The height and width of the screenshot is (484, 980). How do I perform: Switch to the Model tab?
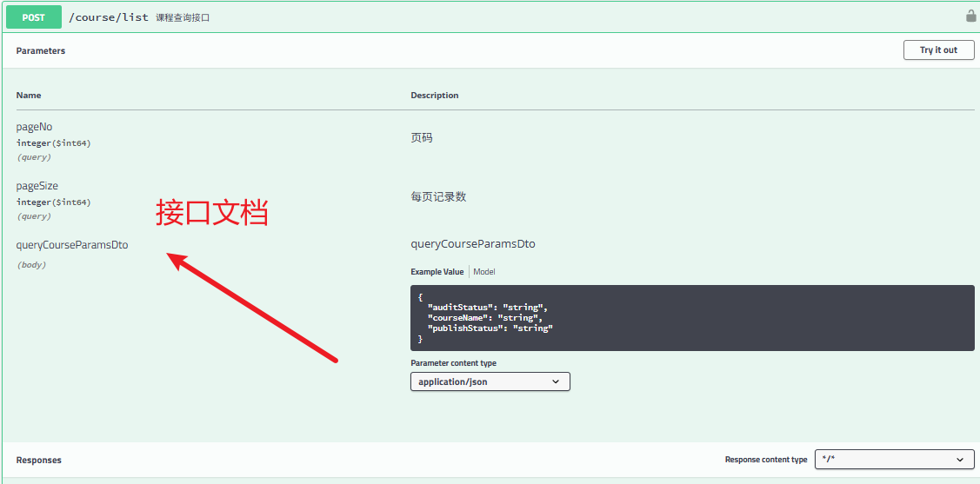[484, 272]
